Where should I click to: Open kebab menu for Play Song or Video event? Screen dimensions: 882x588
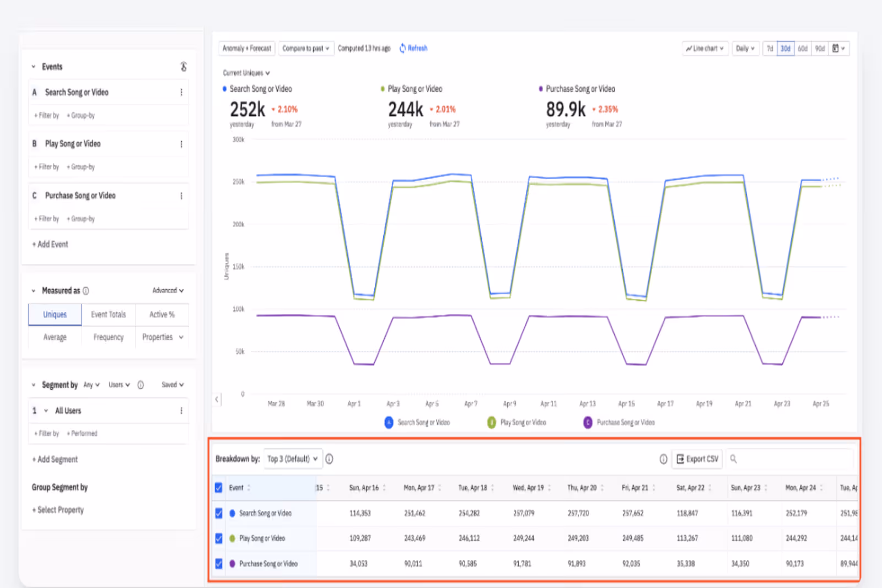point(181,144)
